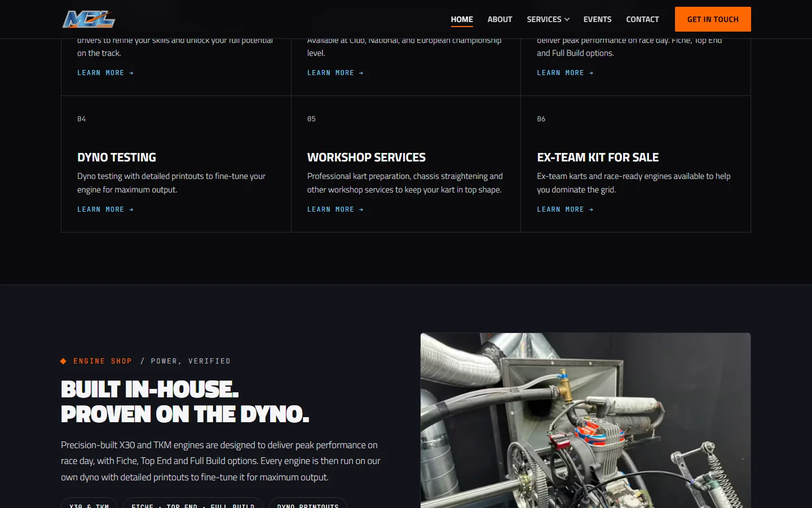This screenshot has width=812, height=508.
Task: Open the Home navigation item
Action: [x=462, y=19]
